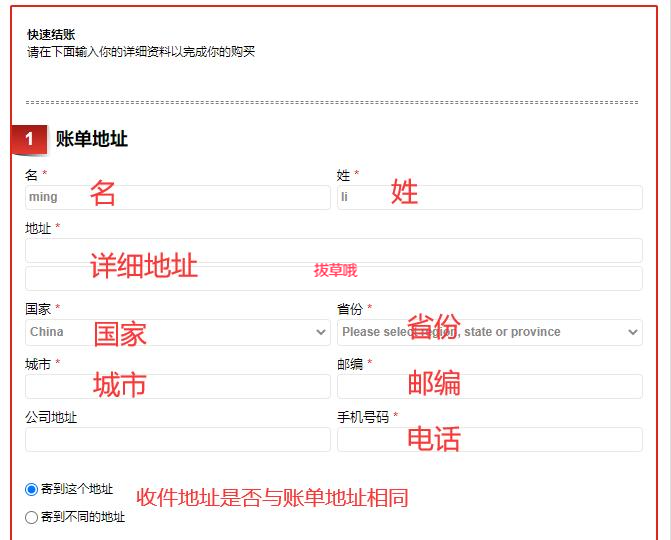The height and width of the screenshot is (540, 671).
Task: Click the 账单地址 section heading
Action: [x=92, y=139]
